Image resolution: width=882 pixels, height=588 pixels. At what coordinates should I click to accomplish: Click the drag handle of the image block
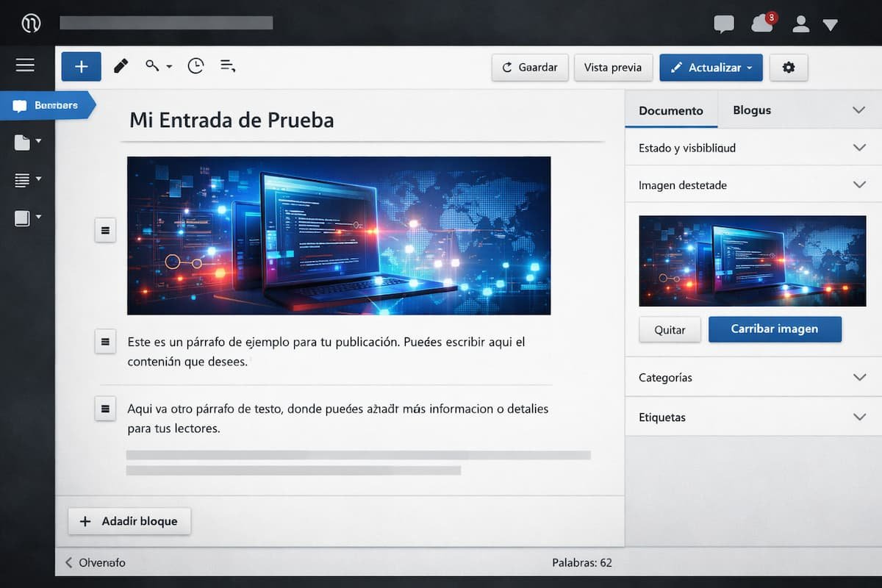pos(105,230)
